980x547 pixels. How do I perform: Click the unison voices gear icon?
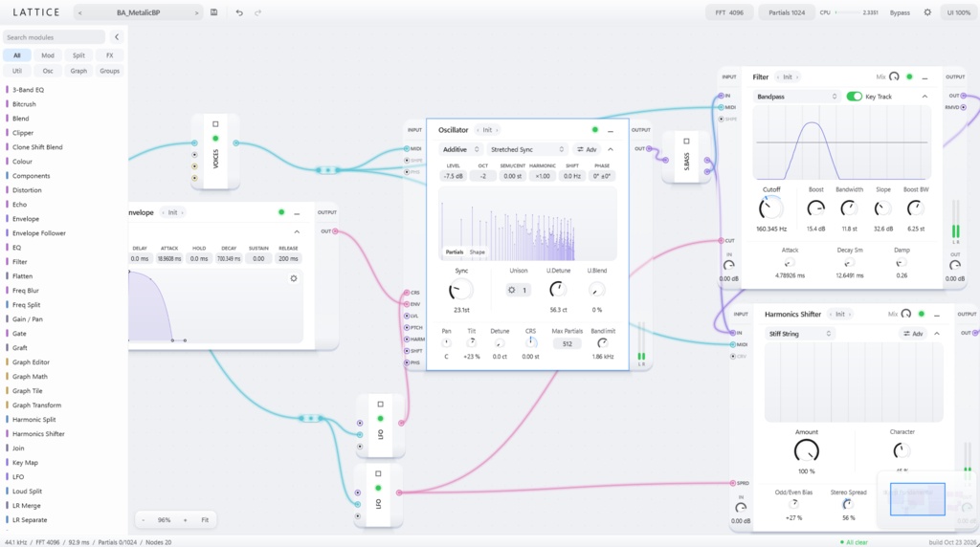coord(512,290)
